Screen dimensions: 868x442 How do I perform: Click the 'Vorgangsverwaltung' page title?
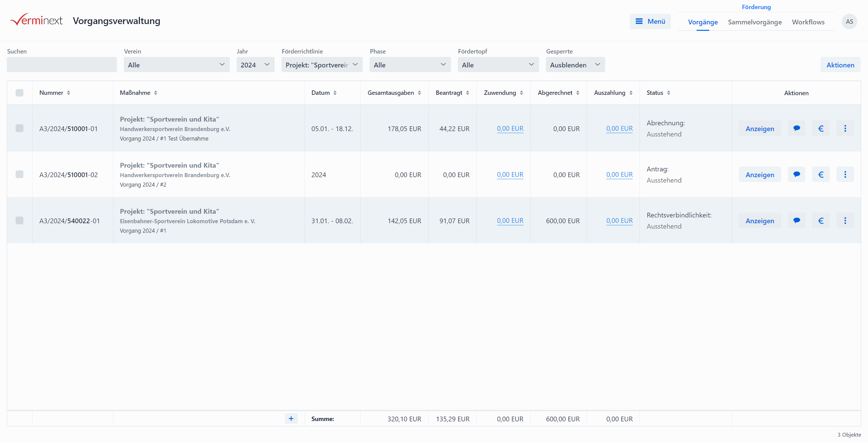pyautogui.click(x=116, y=21)
